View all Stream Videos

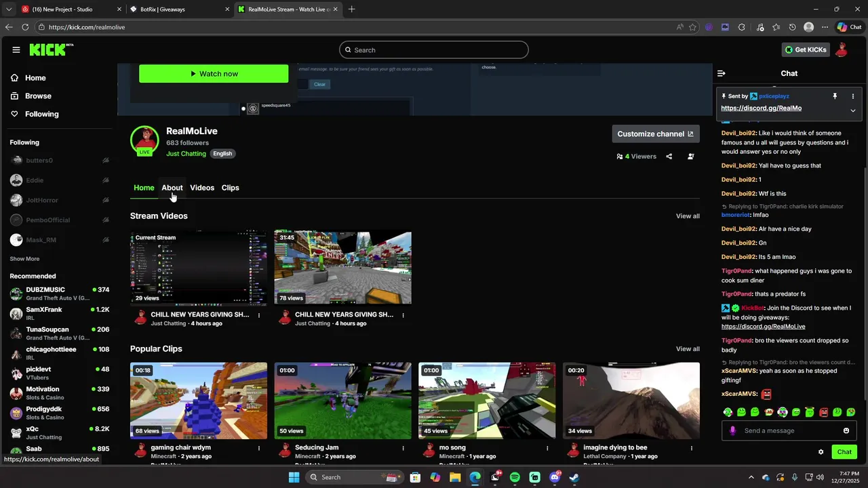pyautogui.click(x=688, y=216)
